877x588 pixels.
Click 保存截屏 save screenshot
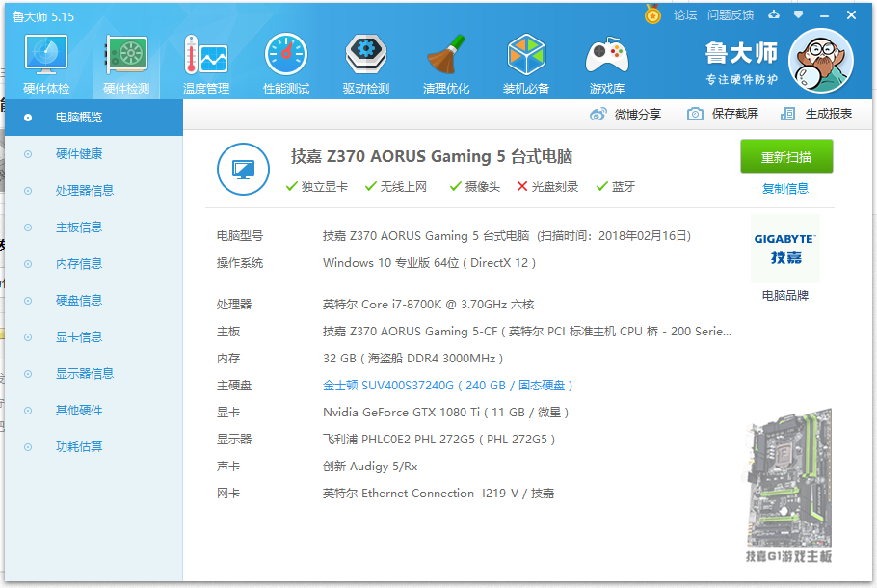click(723, 114)
